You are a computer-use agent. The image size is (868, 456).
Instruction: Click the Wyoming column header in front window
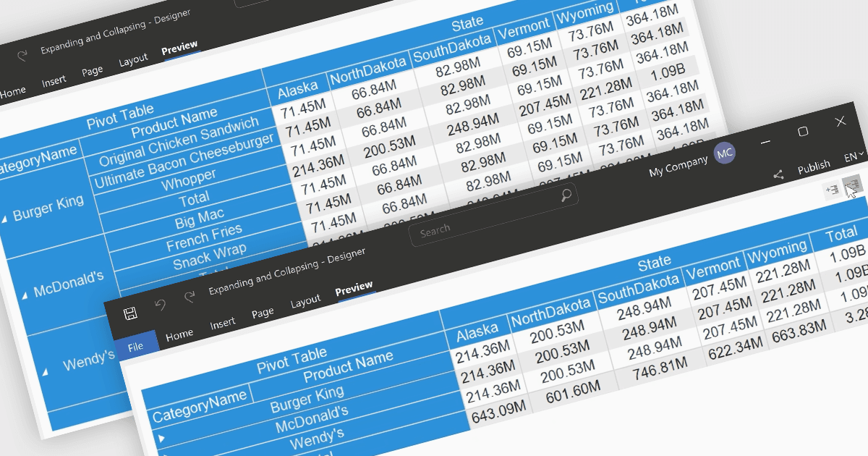[778, 250]
